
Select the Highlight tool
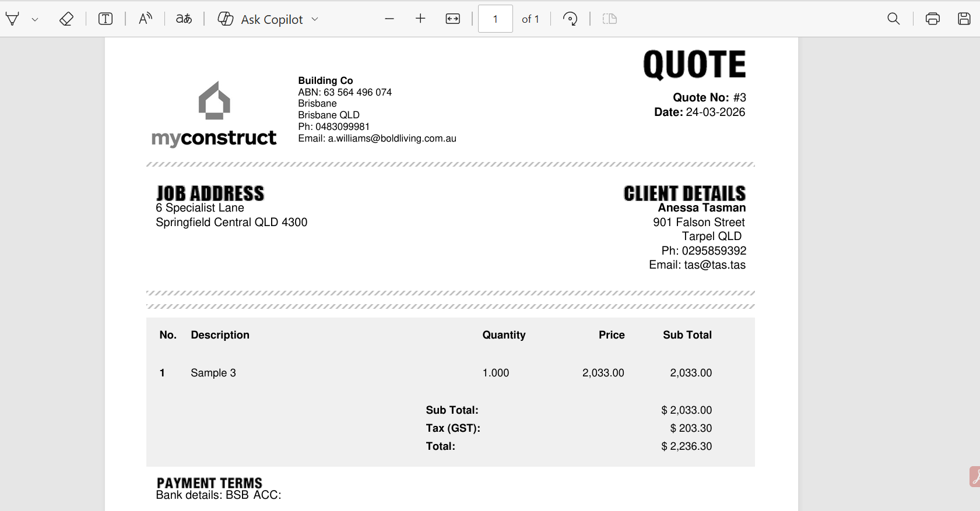pyautogui.click(x=13, y=19)
